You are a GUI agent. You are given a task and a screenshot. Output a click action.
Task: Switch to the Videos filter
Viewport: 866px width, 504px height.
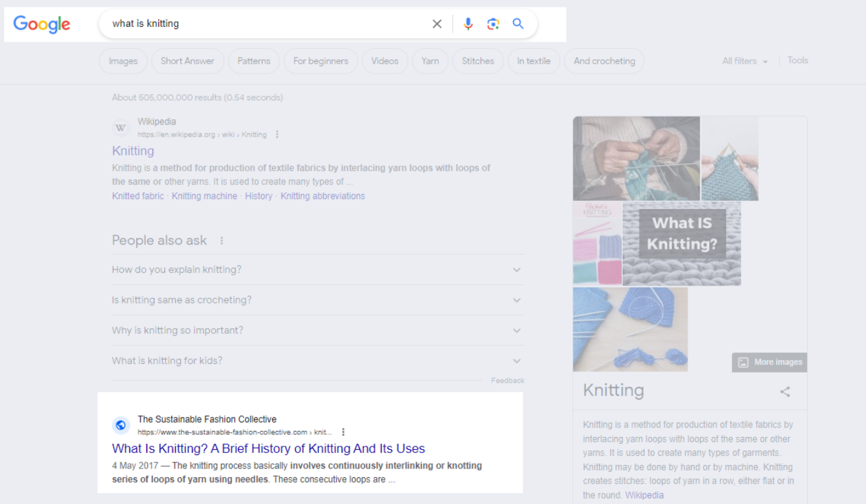pyautogui.click(x=384, y=60)
